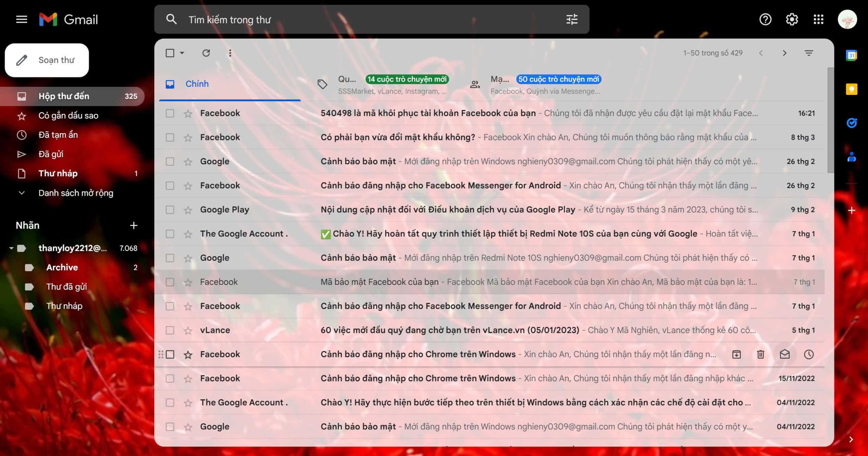Star the 540498 Facebook recovery email
Screen dimensions: 868x456
point(188,114)
